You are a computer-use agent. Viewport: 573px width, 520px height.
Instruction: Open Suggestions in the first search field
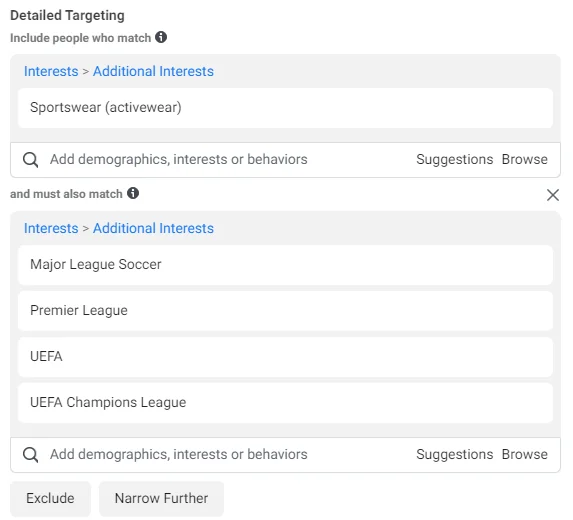pyautogui.click(x=455, y=160)
